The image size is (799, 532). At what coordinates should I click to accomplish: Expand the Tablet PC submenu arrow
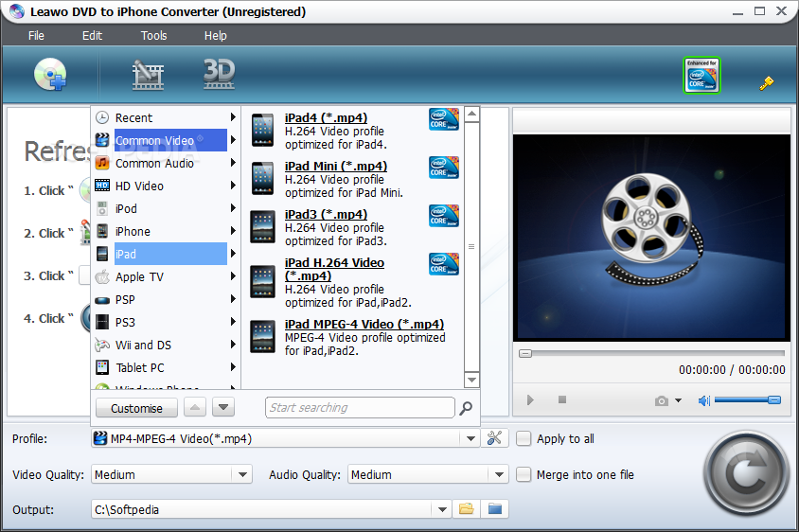[x=233, y=367]
